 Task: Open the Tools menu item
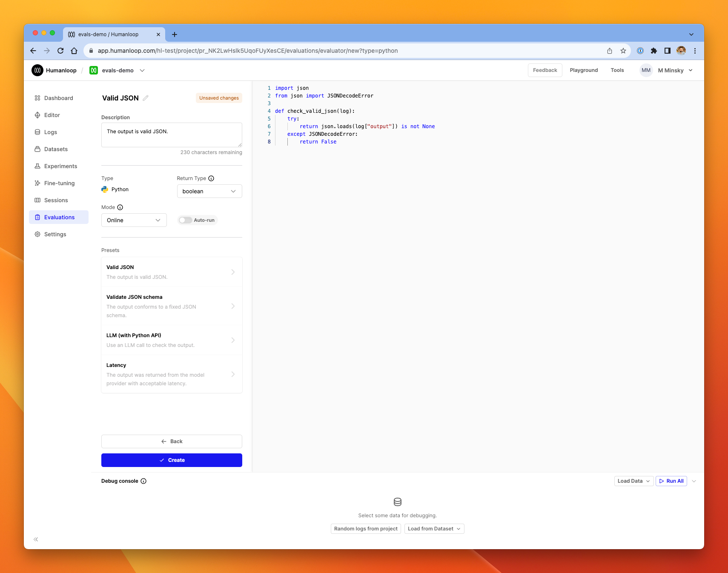pos(617,70)
